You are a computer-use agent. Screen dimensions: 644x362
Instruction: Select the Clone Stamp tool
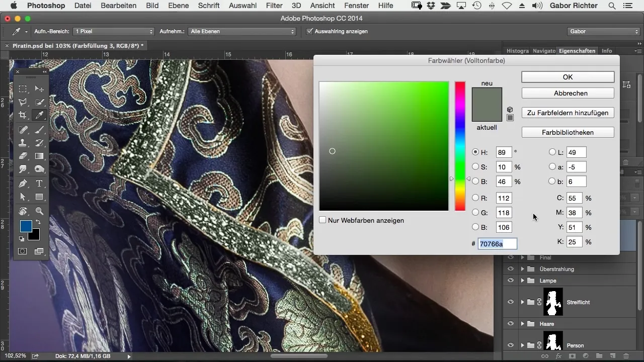click(x=23, y=143)
